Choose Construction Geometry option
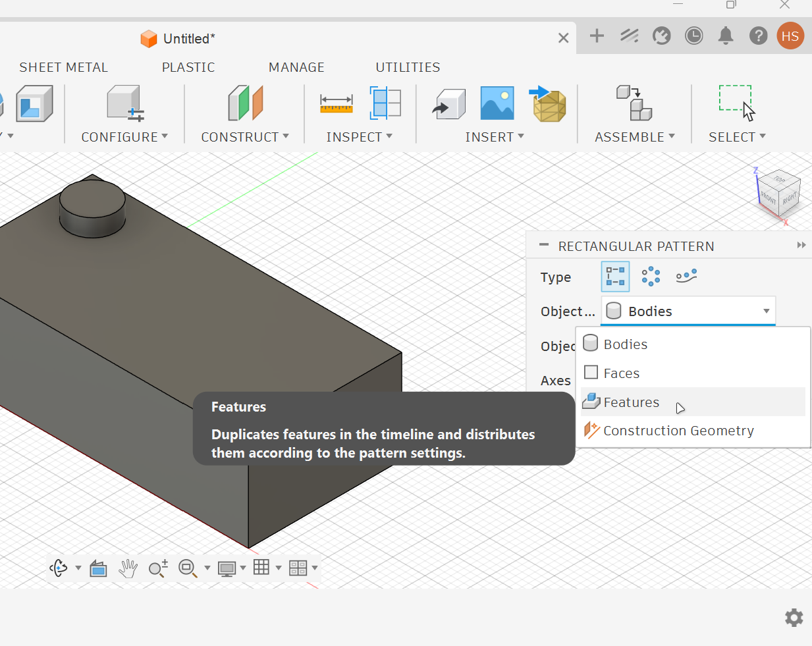 (693, 431)
